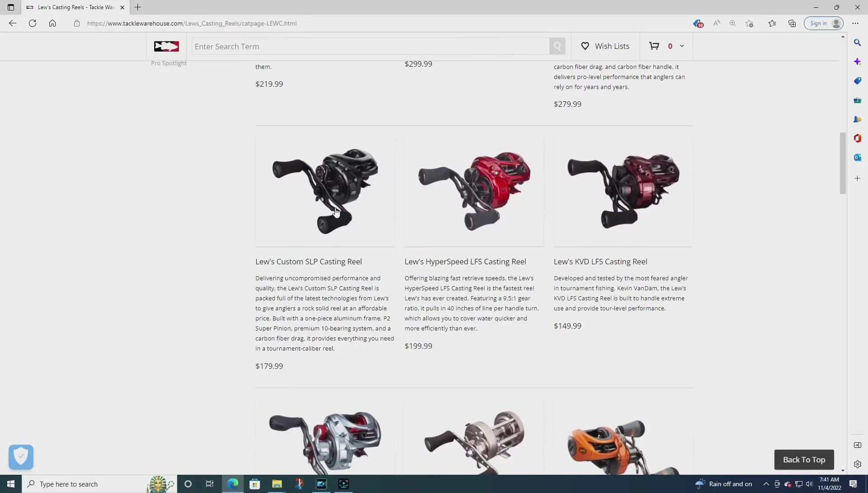Open sidebar Outlook icon
This screenshot has height=493, width=868.
click(858, 157)
